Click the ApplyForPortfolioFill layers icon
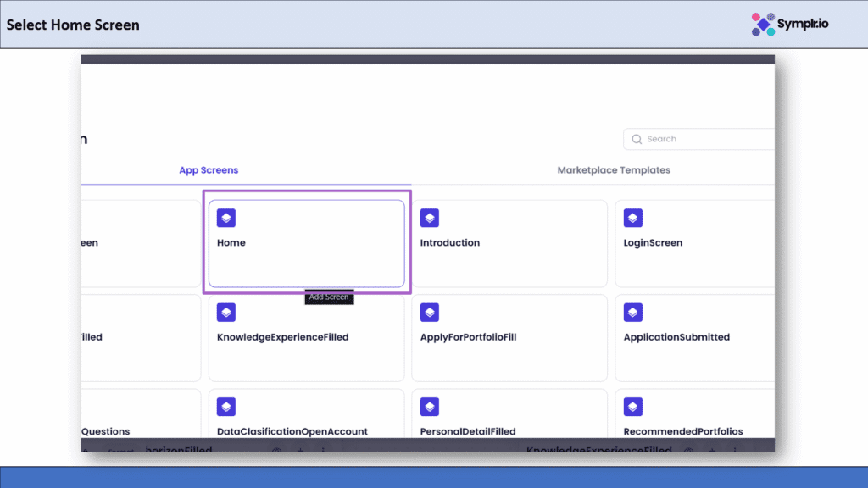Viewport: 868px width, 488px height. [430, 313]
